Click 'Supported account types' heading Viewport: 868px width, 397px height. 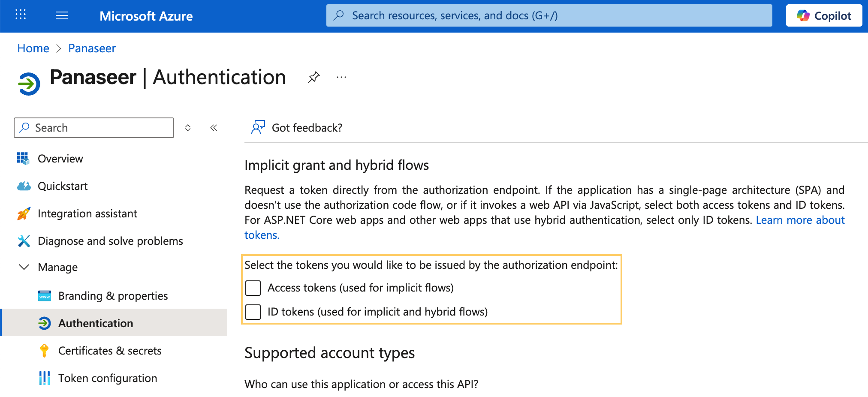click(329, 353)
